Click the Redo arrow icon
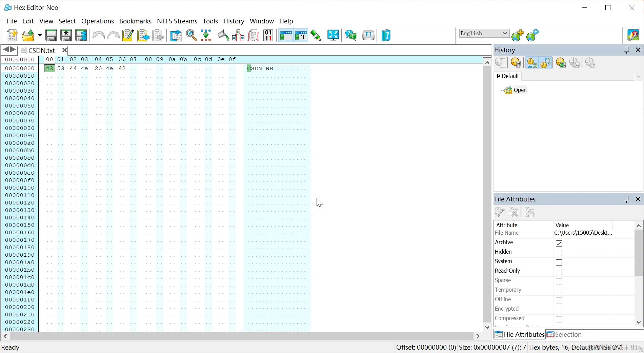The image size is (644, 353). (x=113, y=35)
